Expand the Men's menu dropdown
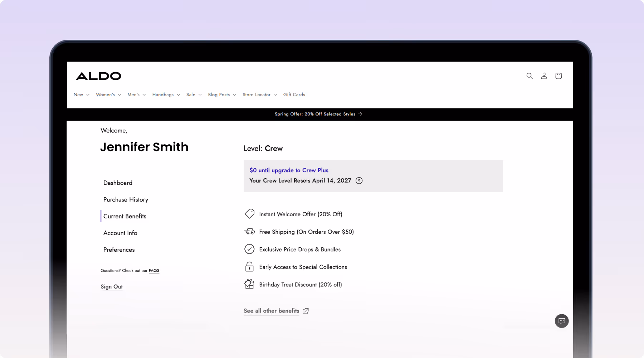644x358 pixels. (x=137, y=95)
